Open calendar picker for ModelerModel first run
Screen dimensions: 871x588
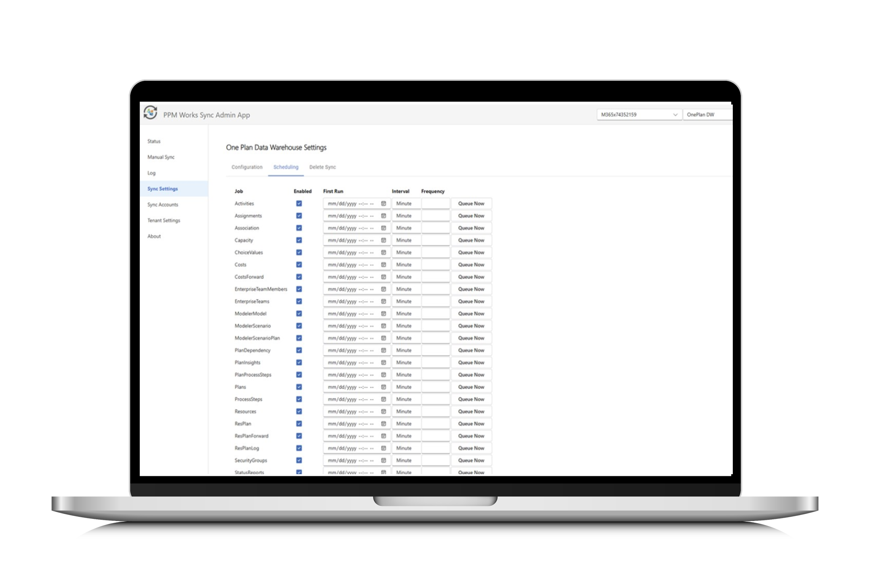[383, 314]
